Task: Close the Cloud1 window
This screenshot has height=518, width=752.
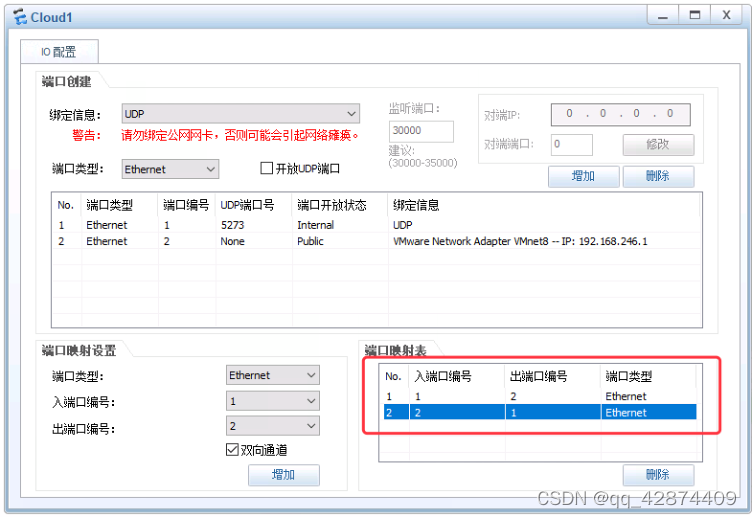Action: (x=726, y=15)
